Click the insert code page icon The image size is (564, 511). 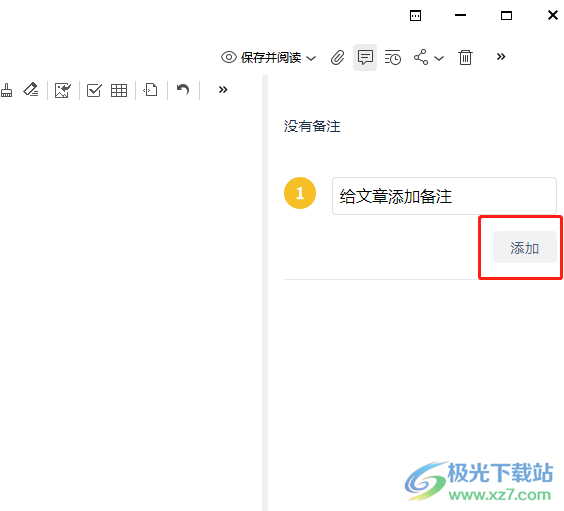150,90
